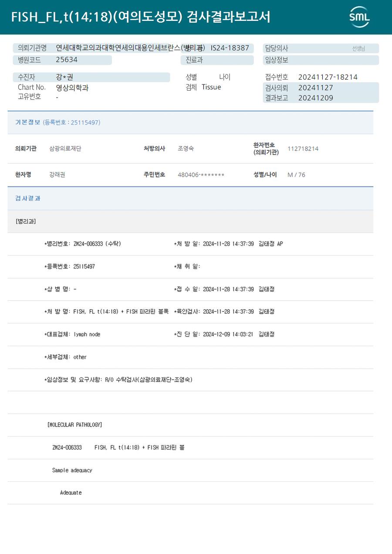Click the 대표검체 lymph node row
This screenshot has width=392, height=554.
click(x=190, y=334)
